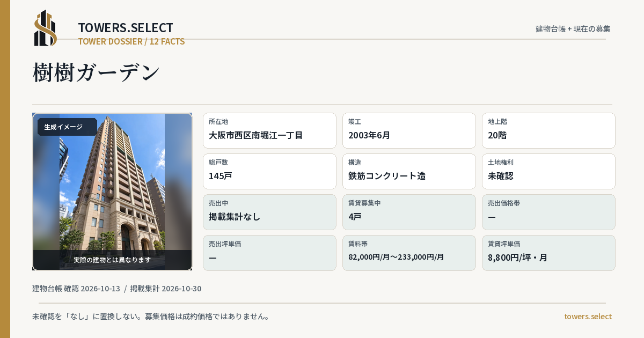Select the 総戸数 card showing 145戸
644x338 pixels.
[269, 171]
